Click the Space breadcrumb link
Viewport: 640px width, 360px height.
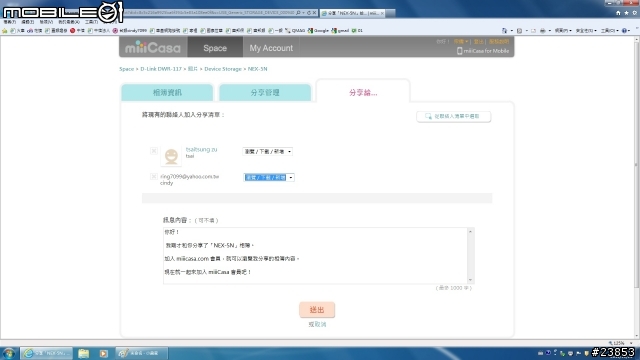[127, 69]
